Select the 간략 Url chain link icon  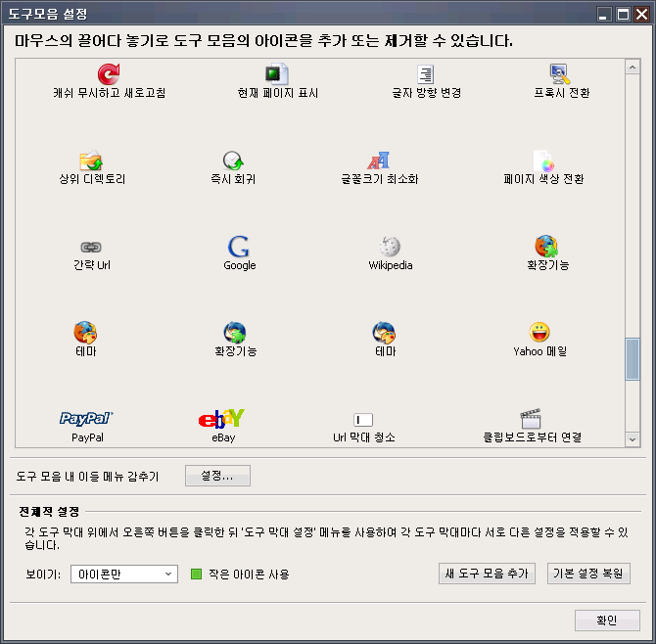click(x=91, y=248)
